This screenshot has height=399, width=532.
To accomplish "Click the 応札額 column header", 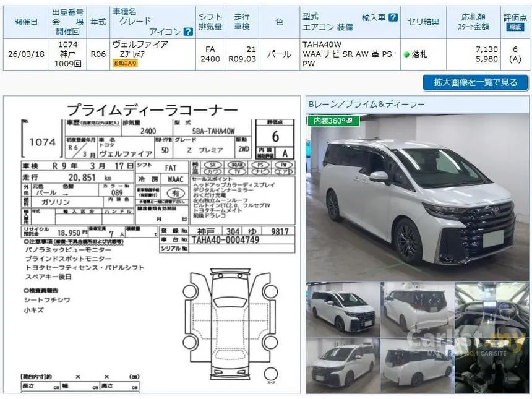I will [473, 22].
